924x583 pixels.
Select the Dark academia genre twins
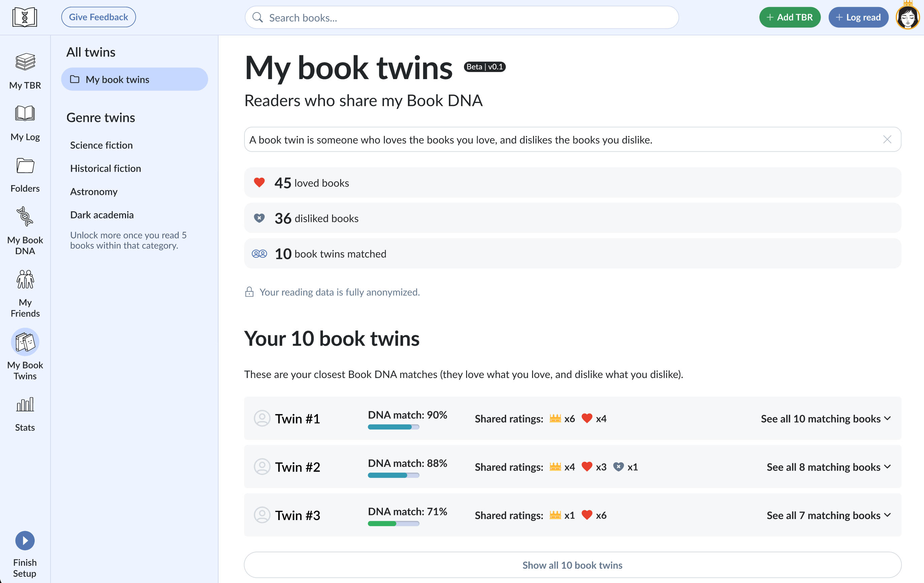point(102,215)
